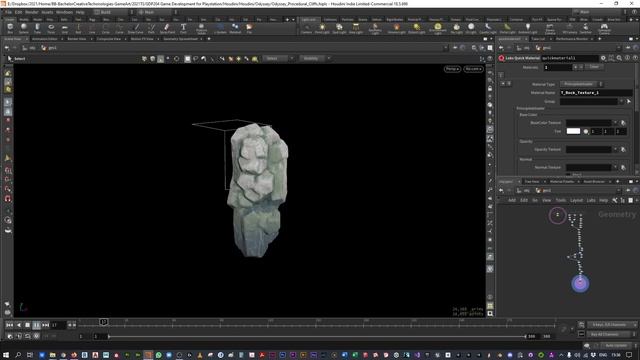
Task: Switch to Material Palette tab
Action: click(x=562, y=182)
